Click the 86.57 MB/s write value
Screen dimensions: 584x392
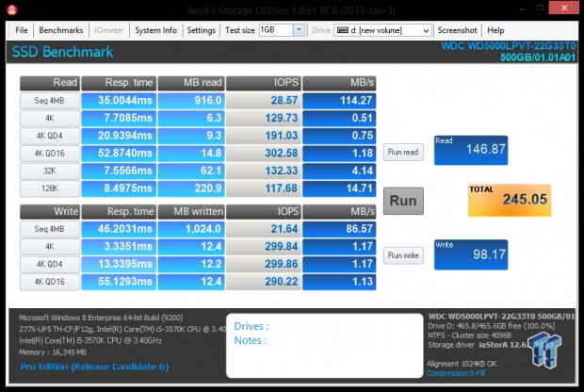tap(339, 229)
